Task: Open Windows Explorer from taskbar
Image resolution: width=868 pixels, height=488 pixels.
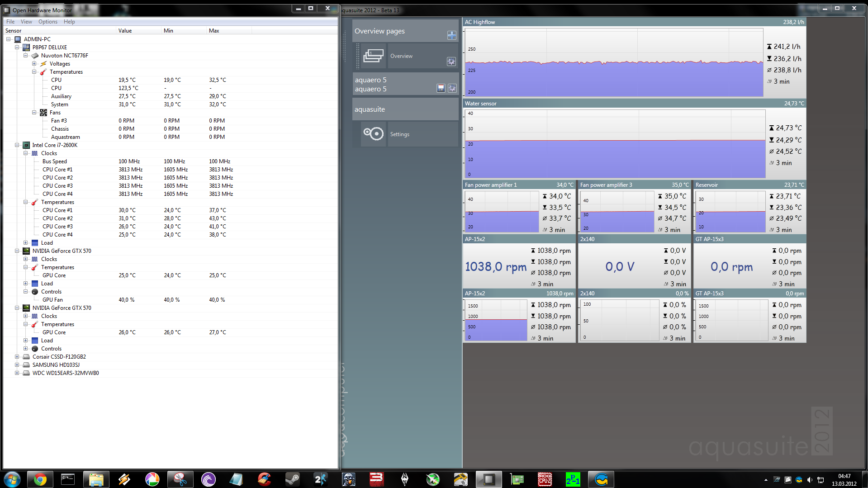Action: pos(96,479)
